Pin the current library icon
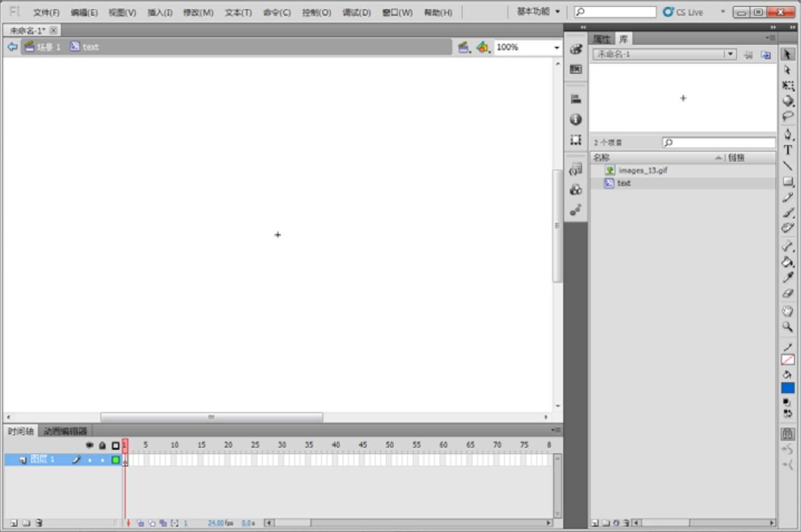Image resolution: width=801 pixels, height=532 pixels. coord(748,55)
